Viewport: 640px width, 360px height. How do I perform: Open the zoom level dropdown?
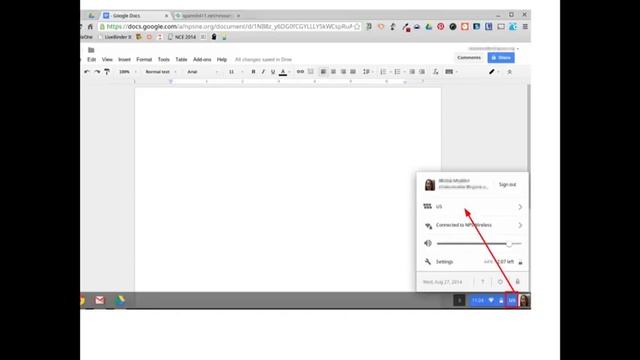[x=127, y=72]
